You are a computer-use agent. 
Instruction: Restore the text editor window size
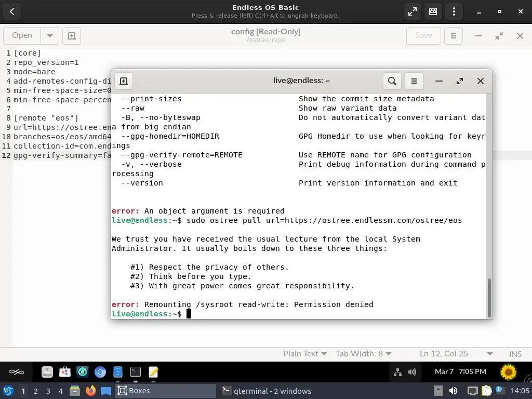point(499,36)
